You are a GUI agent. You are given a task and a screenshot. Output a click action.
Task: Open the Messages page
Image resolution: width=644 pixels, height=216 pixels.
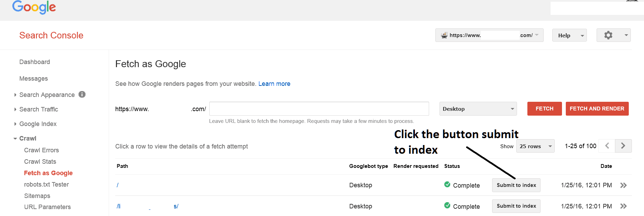click(x=34, y=79)
